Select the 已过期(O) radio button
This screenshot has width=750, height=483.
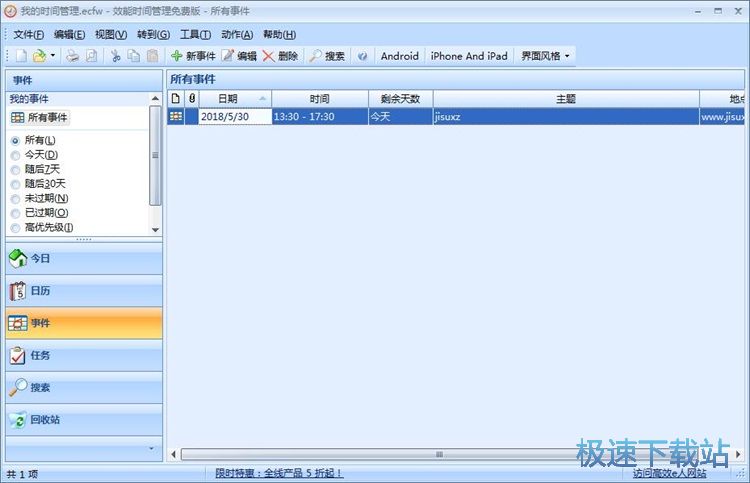point(15,213)
